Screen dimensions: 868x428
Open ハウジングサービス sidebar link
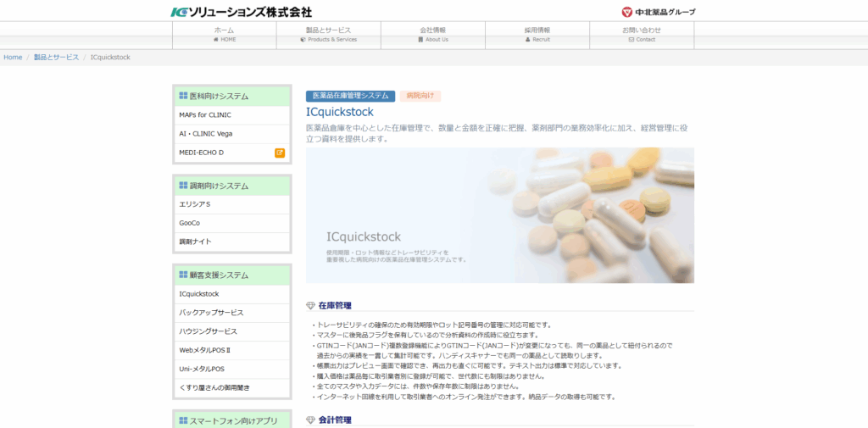click(x=232, y=331)
